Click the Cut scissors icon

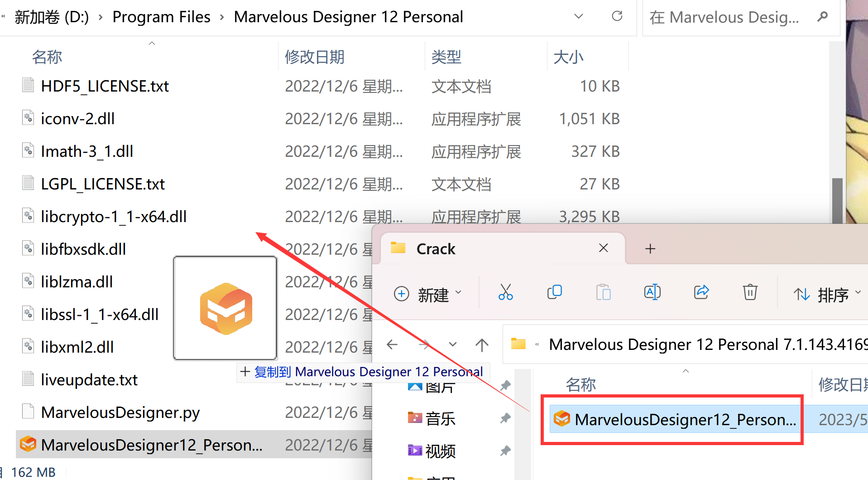click(x=505, y=293)
